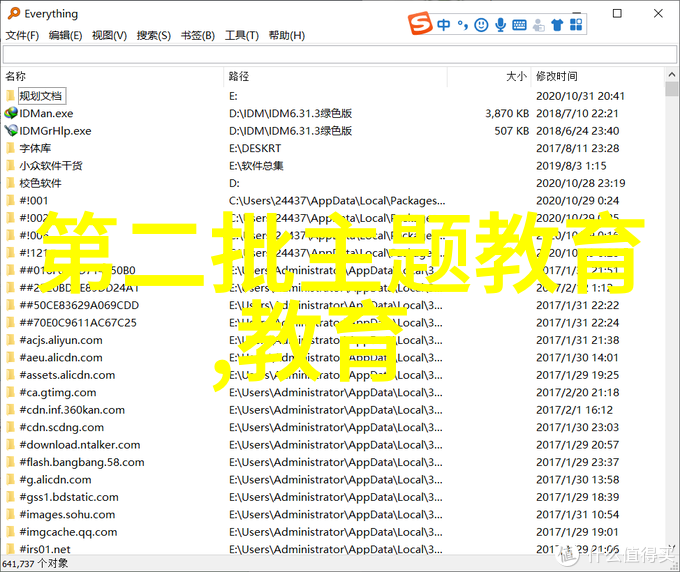Select folder icon of #!001
680x572 pixels.
[x=11, y=200]
